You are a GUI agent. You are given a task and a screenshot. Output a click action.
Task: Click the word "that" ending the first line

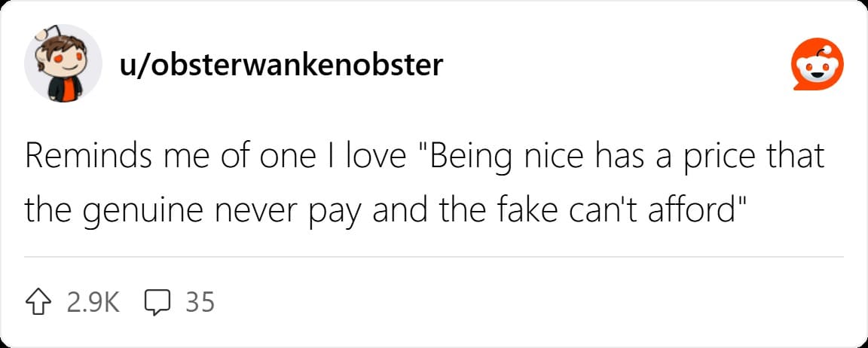(x=798, y=158)
